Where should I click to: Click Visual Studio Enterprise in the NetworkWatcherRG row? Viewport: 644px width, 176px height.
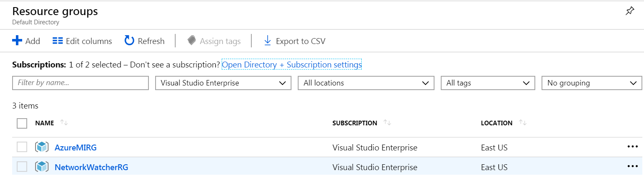click(375, 167)
